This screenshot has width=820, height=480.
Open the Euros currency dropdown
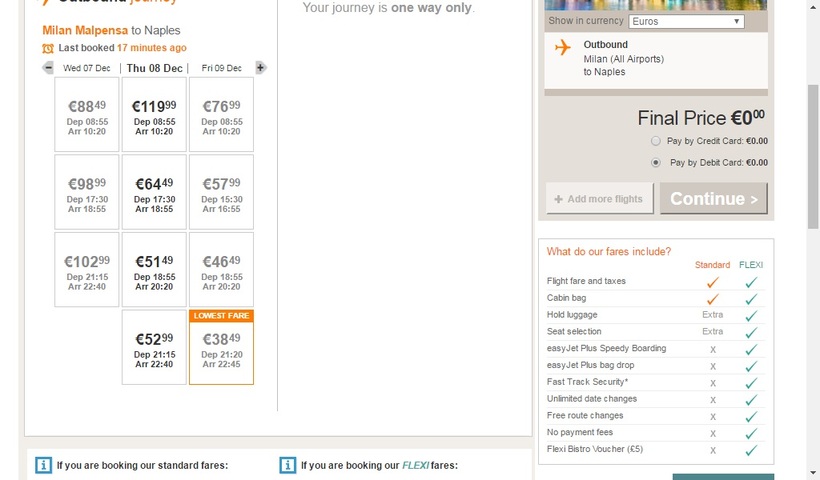click(x=686, y=21)
